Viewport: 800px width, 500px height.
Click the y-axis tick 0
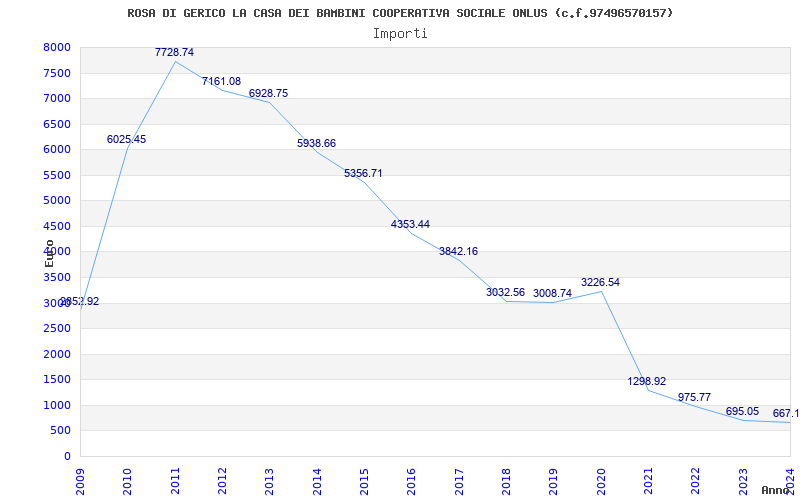[x=67, y=456]
